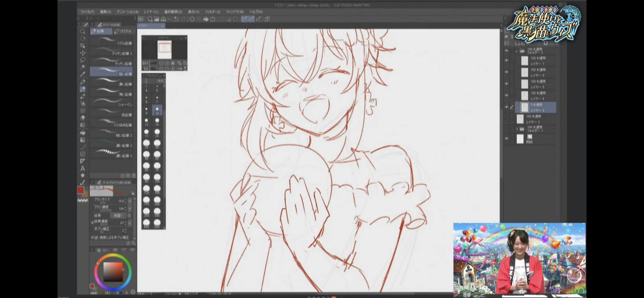Select the highlighted Pencil tool
The image size is (644, 298).
click(82, 89)
